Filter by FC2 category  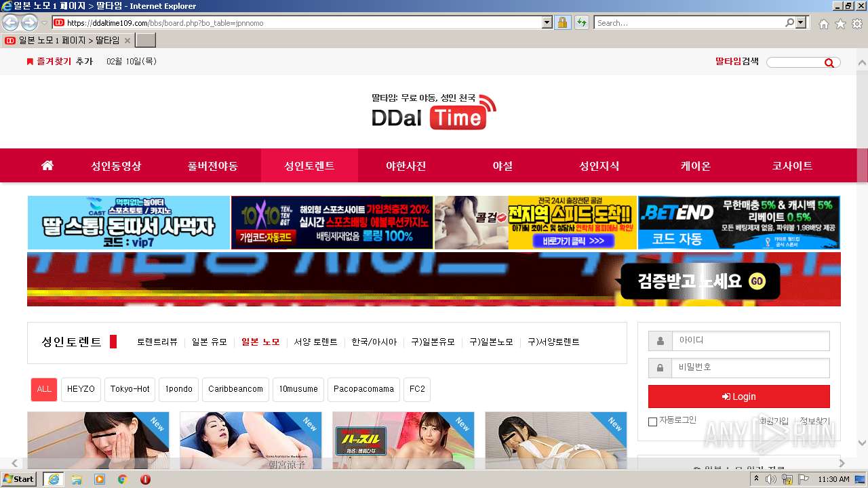[x=417, y=389]
